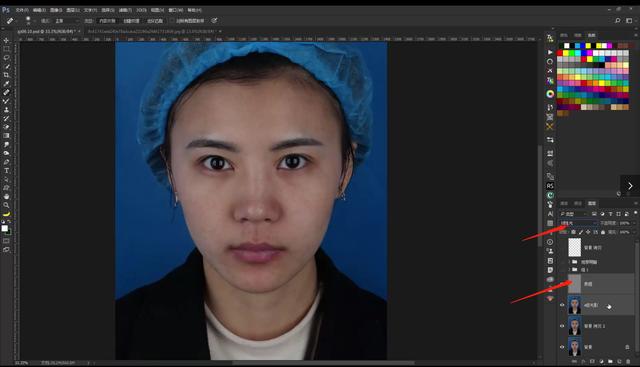
Task: Enable the sample all layers checkbox
Action: click(x=172, y=20)
